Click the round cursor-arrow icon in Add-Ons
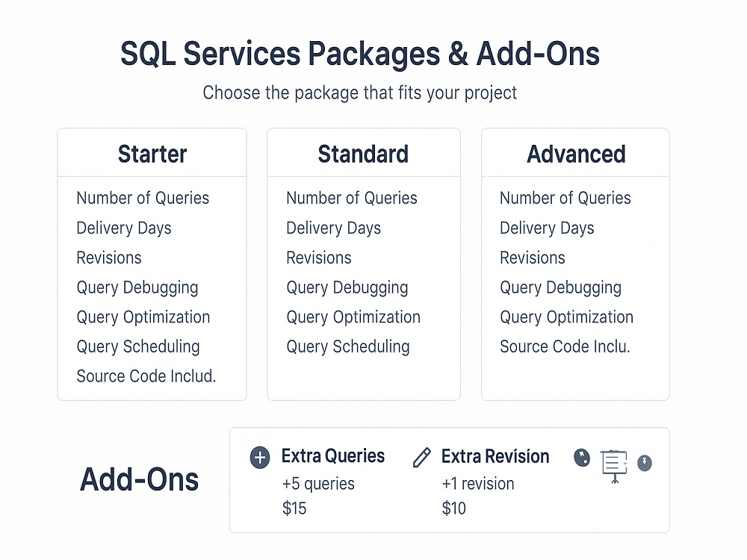The height and width of the screenshot is (560, 747). [x=582, y=458]
